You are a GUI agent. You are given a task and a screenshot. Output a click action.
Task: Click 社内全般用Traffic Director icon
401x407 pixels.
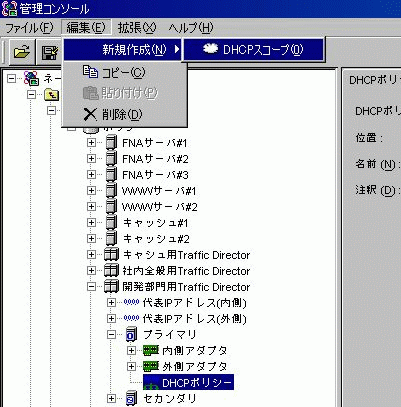(x=111, y=271)
